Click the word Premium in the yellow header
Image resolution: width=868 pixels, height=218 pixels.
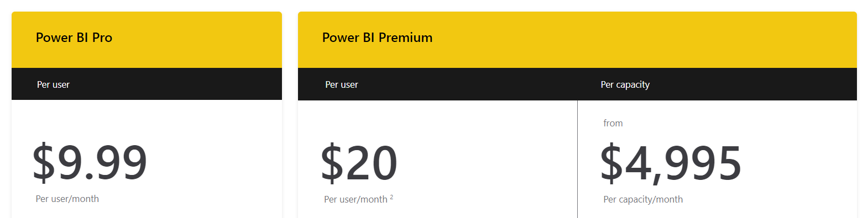[x=406, y=38]
